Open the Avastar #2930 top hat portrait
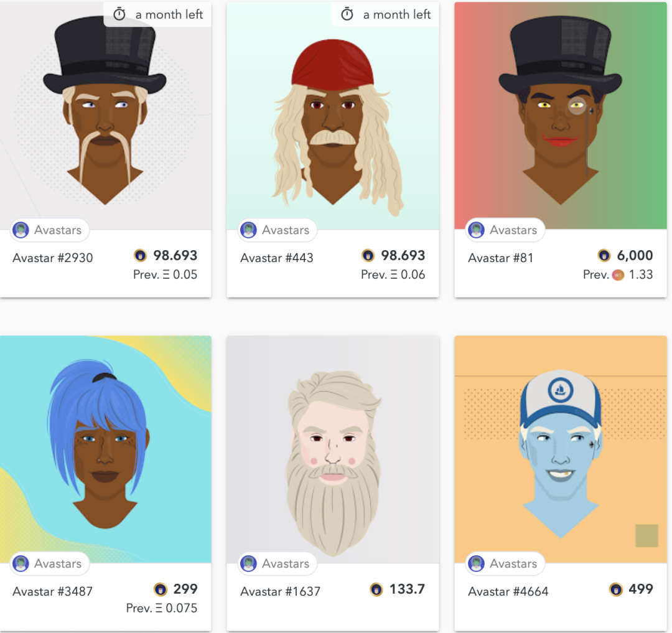672x633 pixels. 105,116
